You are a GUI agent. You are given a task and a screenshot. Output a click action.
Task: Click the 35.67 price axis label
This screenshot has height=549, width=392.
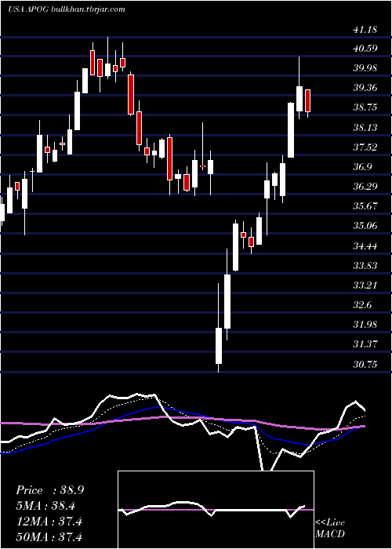[x=365, y=205]
